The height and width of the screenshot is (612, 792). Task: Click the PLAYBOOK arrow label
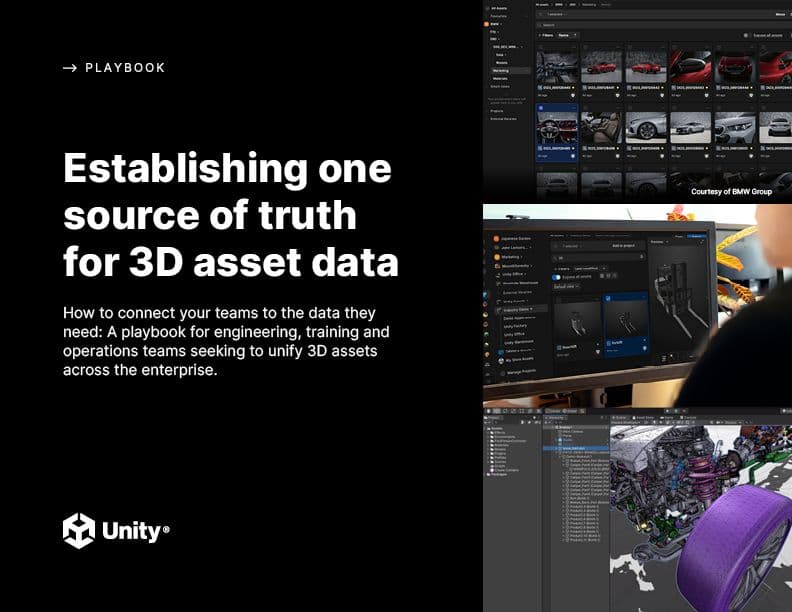tap(114, 68)
